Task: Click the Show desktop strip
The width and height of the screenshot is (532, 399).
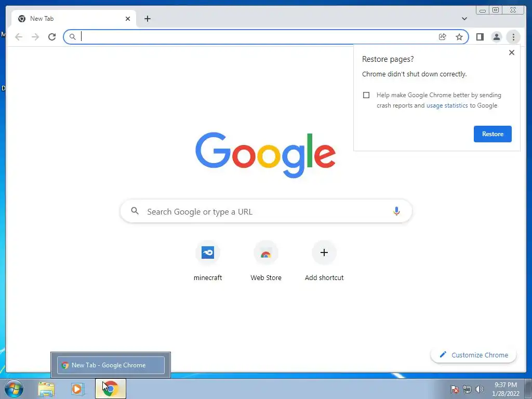Action: point(528,389)
